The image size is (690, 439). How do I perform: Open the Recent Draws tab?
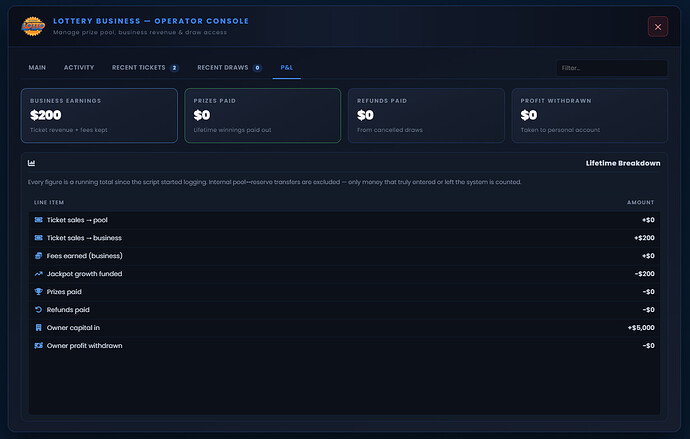(229, 68)
